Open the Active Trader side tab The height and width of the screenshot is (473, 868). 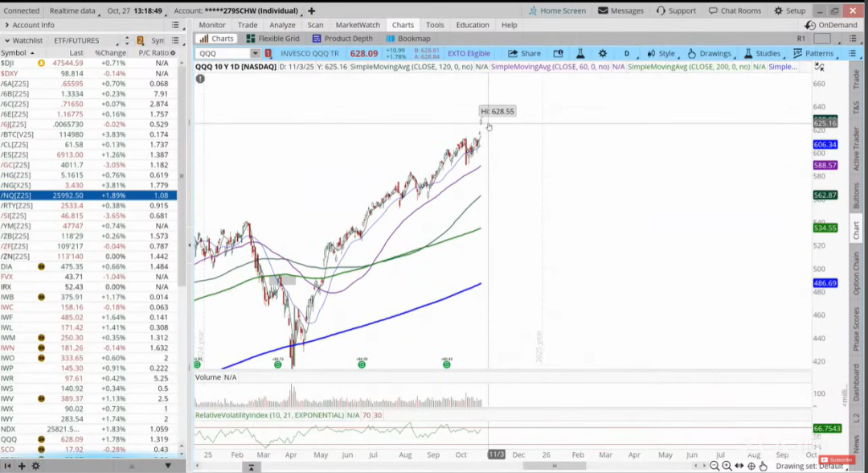click(x=857, y=149)
